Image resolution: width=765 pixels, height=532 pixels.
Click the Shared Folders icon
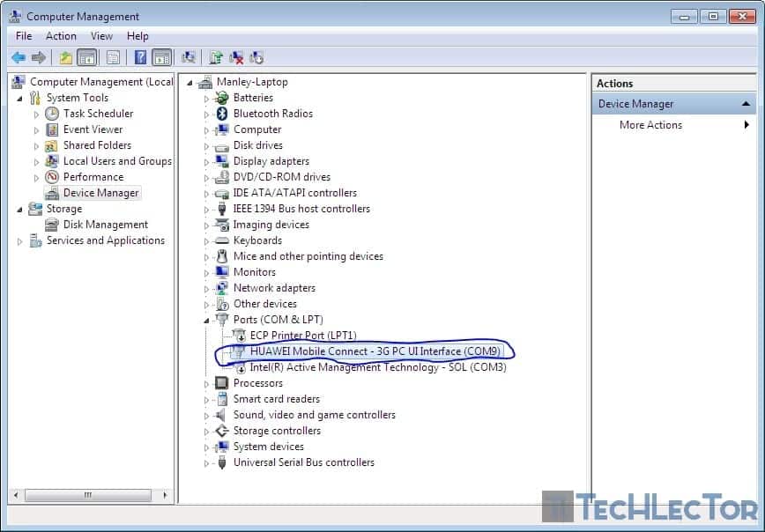pos(51,146)
